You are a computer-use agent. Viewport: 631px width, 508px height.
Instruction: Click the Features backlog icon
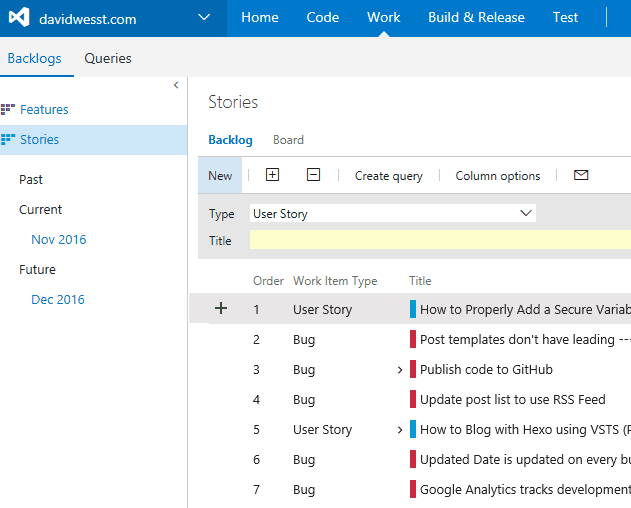8,109
